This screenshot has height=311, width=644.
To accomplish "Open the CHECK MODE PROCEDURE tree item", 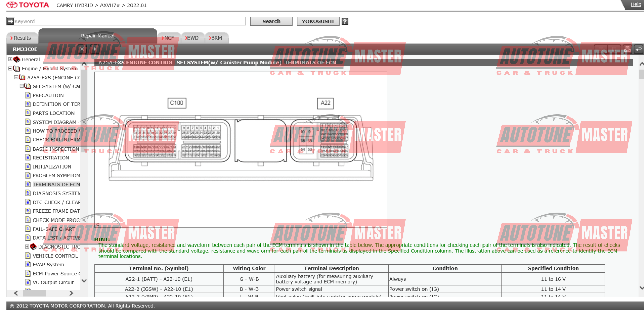I will coord(56,220).
